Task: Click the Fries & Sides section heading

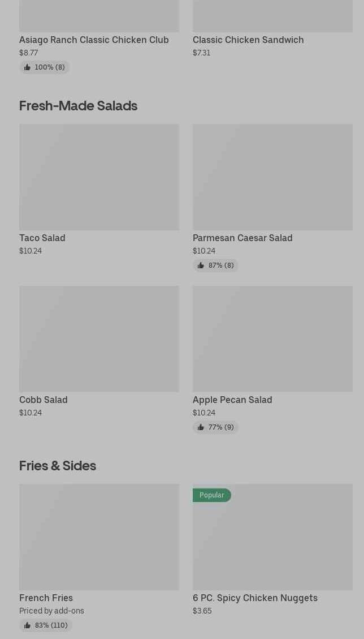Action: pos(58,466)
